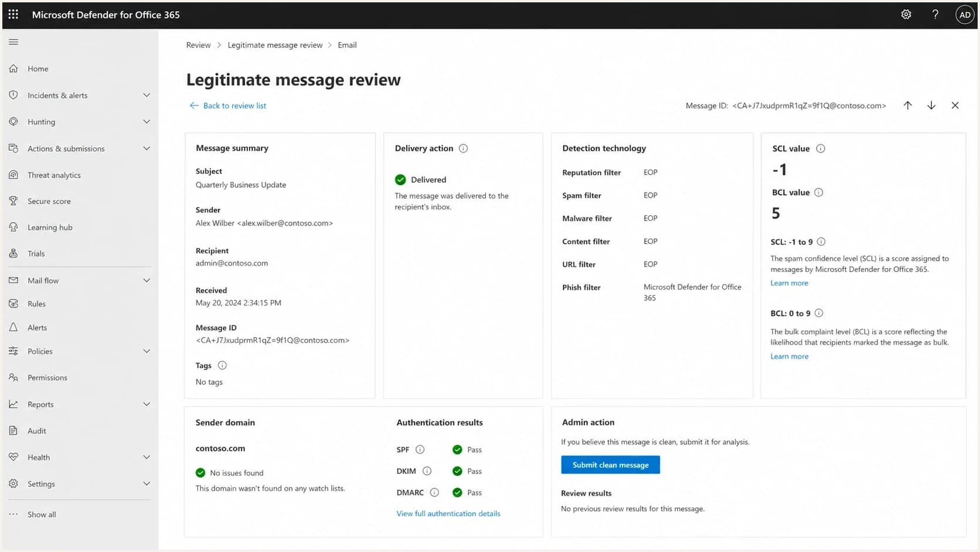The height and width of the screenshot is (552, 980).
Task: Click the Incidents & alerts shield icon
Action: tap(13, 95)
